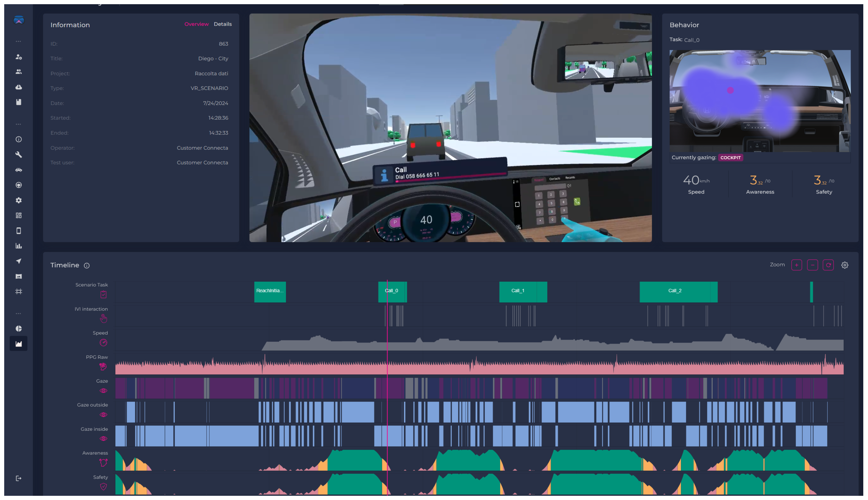Zoom out the timeline with minus button
This screenshot has width=868, height=500.
click(812, 265)
